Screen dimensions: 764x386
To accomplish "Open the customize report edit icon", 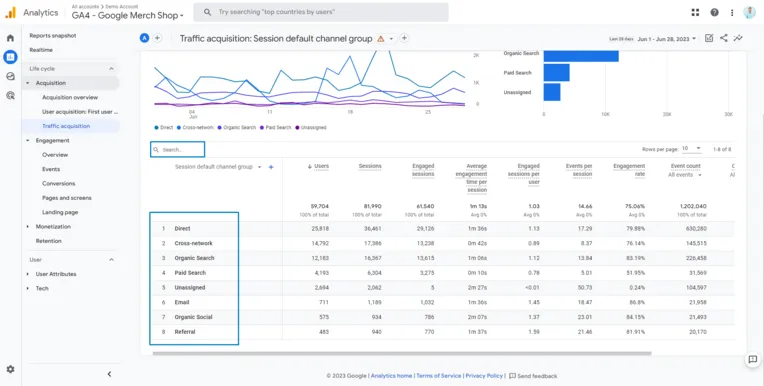I will pos(709,38).
